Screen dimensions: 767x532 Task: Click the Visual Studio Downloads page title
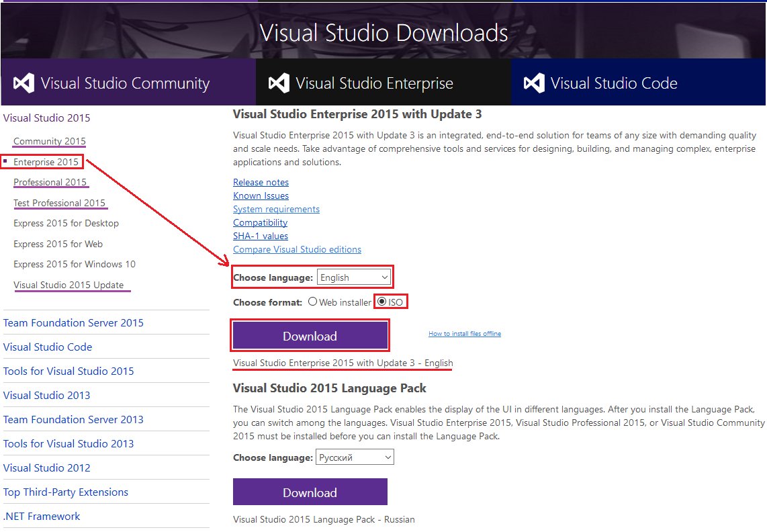click(383, 33)
